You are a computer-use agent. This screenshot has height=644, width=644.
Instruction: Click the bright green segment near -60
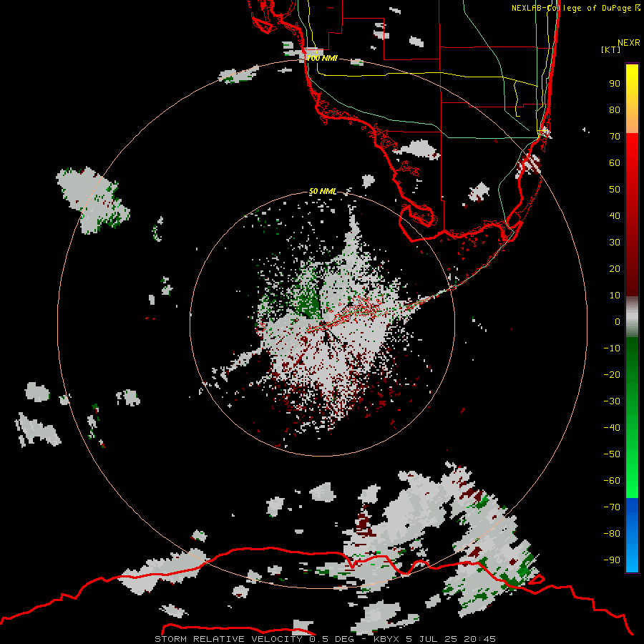[x=632, y=482]
